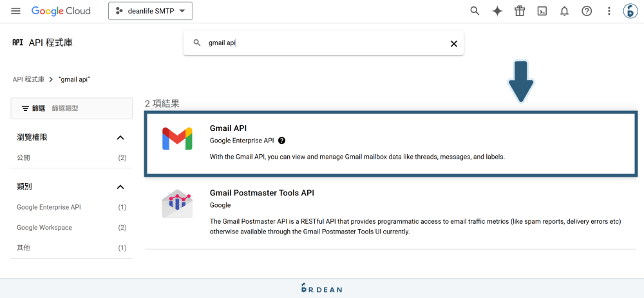Filter by 公開 visibility
Image resolution: width=644 pixels, height=298 pixels.
tap(71, 157)
